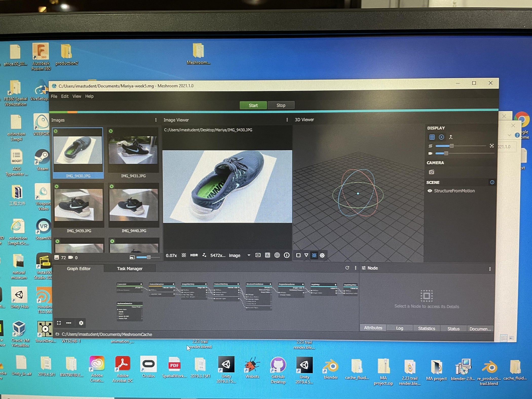Open the Images panel options menu
The image size is (532, 399).
pos(156,120)
